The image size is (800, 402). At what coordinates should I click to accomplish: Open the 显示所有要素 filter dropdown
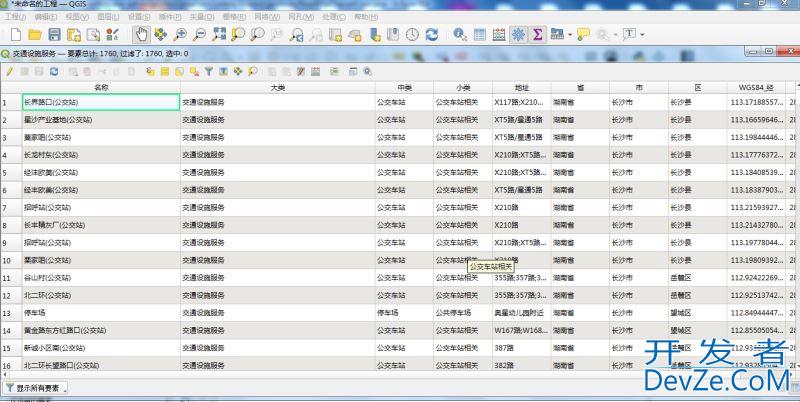click(36, 388)
